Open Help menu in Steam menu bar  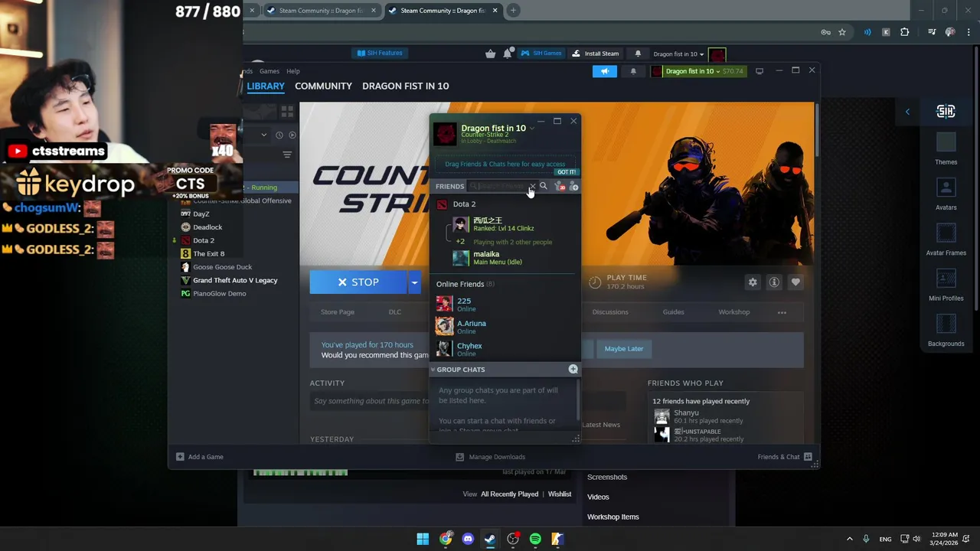point(293,71)
